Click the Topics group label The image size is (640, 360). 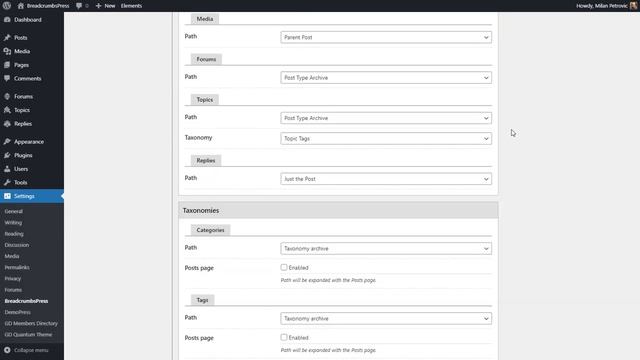click(x=204, y=100)
